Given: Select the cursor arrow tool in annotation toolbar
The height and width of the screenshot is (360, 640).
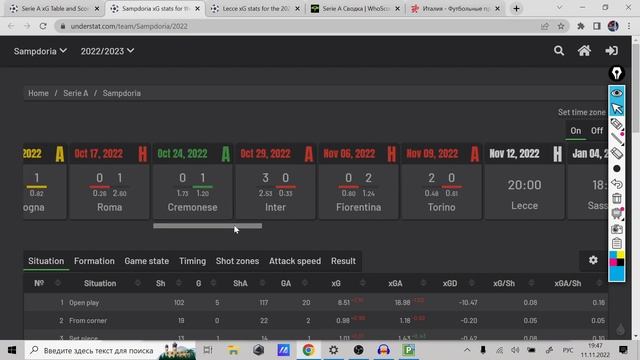Looking at the screenshot, I should (617, 109).
